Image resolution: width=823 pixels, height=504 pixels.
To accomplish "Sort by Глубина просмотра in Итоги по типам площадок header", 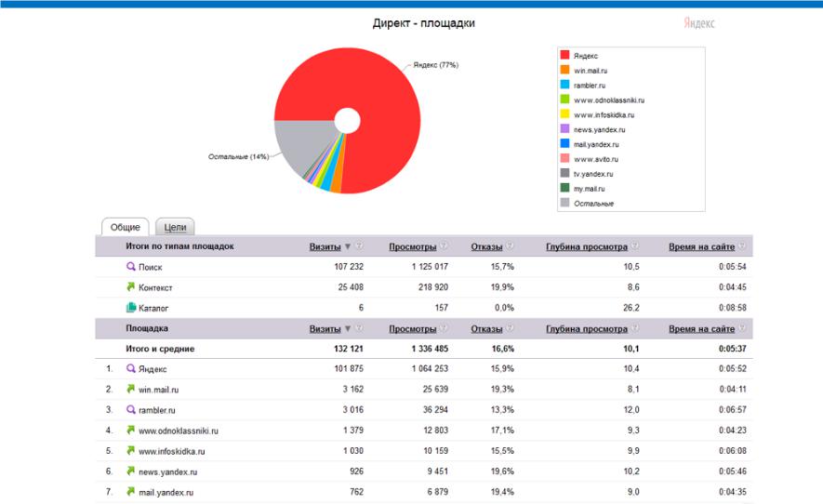I will tap(587, 246).
